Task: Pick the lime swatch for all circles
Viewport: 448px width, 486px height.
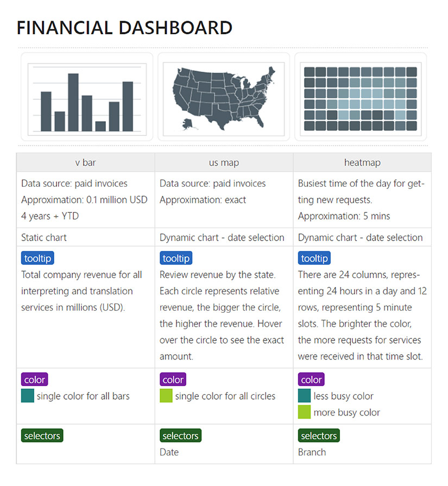Action: tap(166, 396)
